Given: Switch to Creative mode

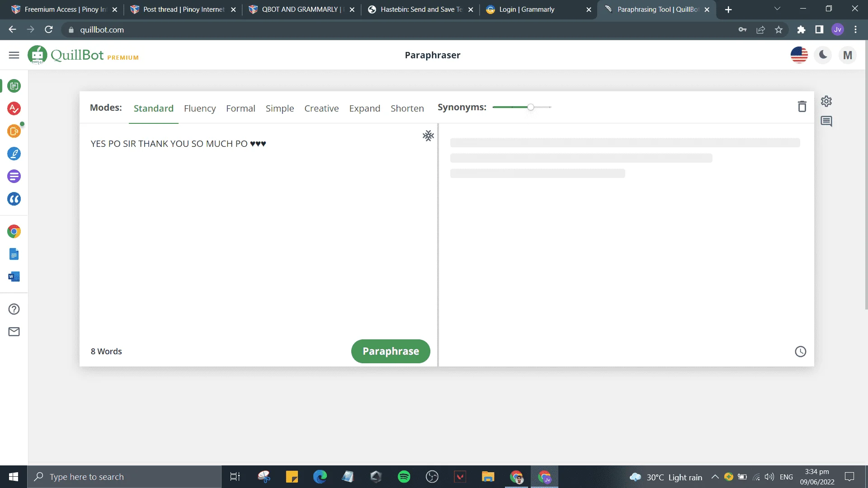Looking at the screenshot, I should click(321, 108).
